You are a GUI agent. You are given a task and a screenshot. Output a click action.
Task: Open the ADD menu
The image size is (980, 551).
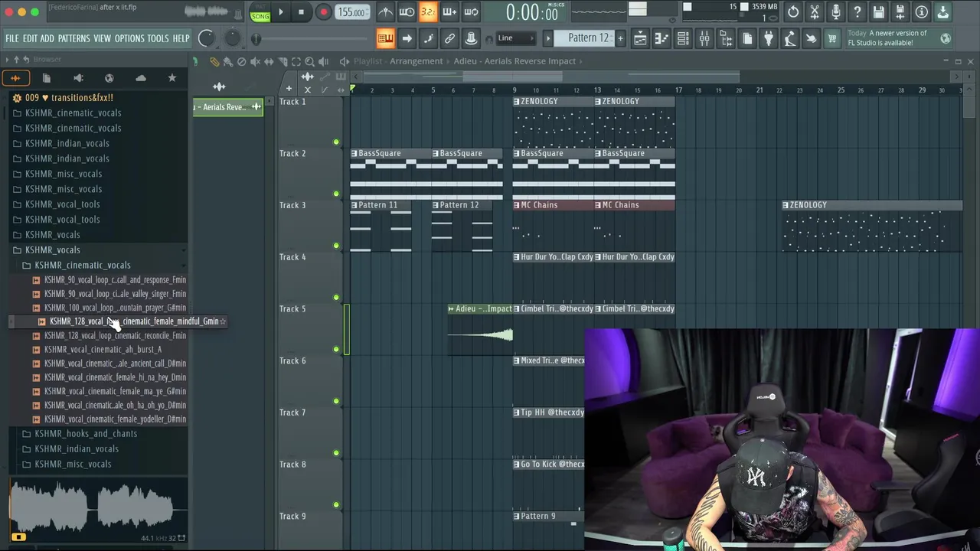[47, 38]
